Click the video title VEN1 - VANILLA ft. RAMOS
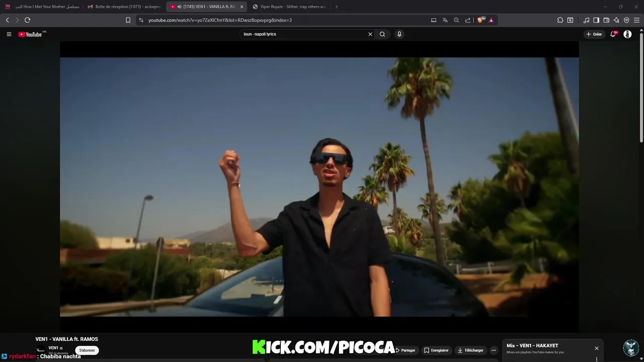 pos(67,339)
